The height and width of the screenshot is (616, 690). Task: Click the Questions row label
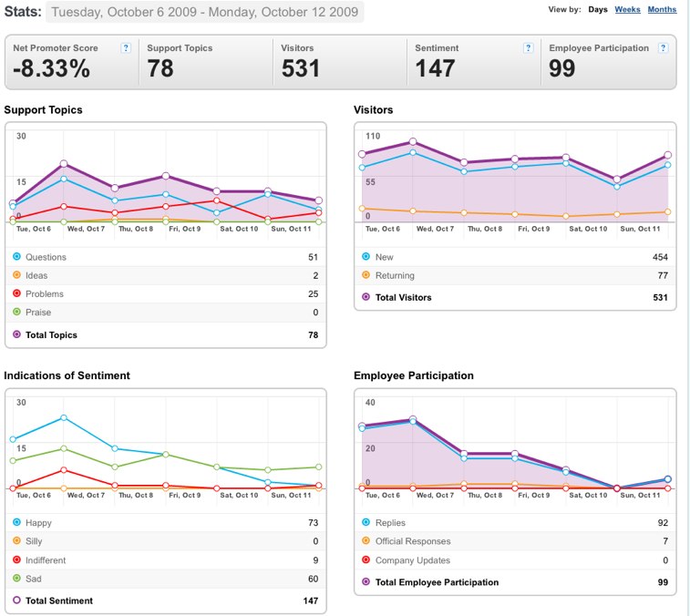46,257
